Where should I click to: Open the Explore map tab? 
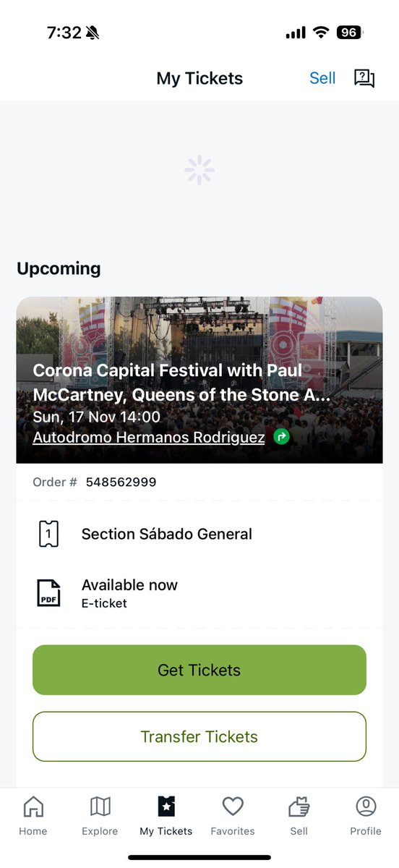pos(100,817)
